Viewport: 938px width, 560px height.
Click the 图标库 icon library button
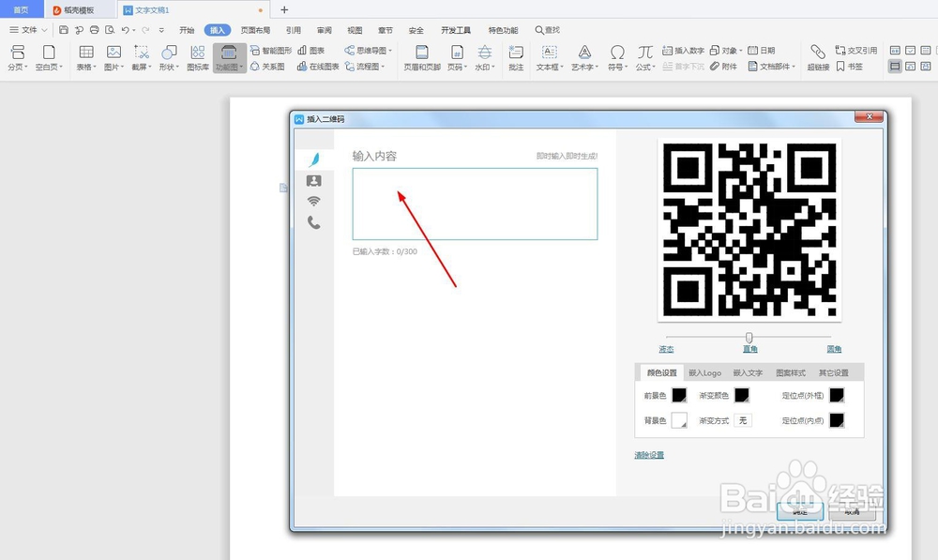[x=198, y=58]
